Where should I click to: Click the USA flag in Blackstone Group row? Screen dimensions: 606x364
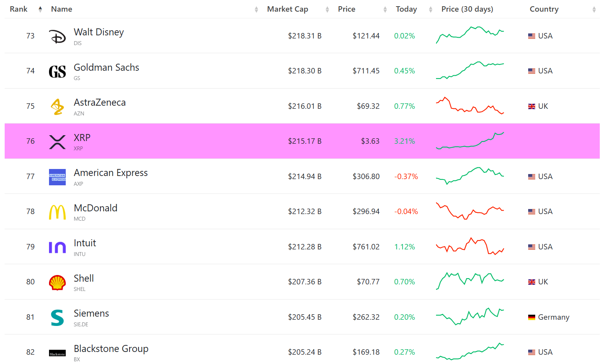pyautogui.click(x=532, y=352)
